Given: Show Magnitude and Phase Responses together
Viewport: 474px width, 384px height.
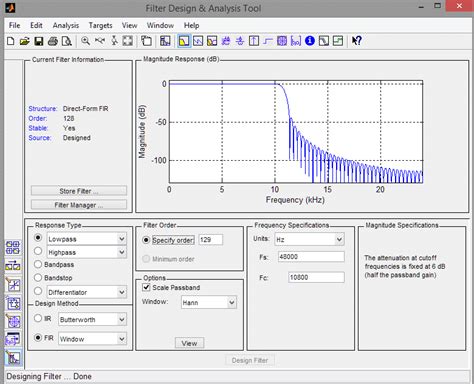Looking at the screenshot, I should coord(212,41).
